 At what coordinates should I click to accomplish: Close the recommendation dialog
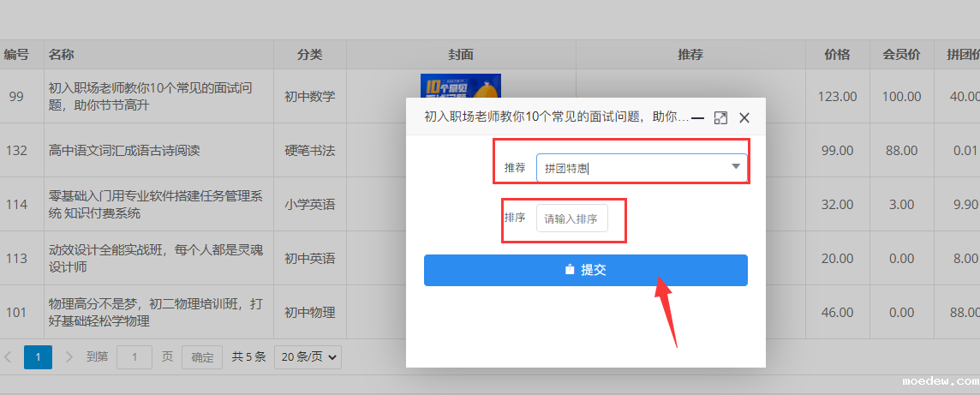click(744, 117)
